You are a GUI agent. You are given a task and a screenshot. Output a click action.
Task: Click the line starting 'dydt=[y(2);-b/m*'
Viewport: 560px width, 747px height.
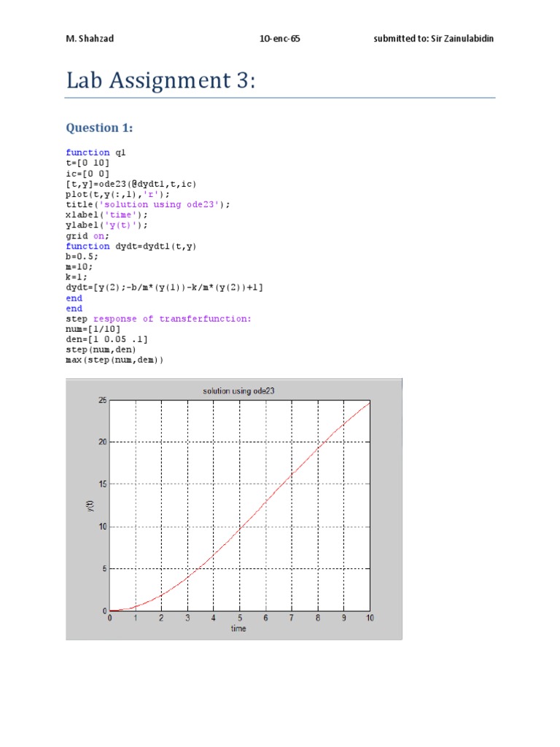coord(164,287)
